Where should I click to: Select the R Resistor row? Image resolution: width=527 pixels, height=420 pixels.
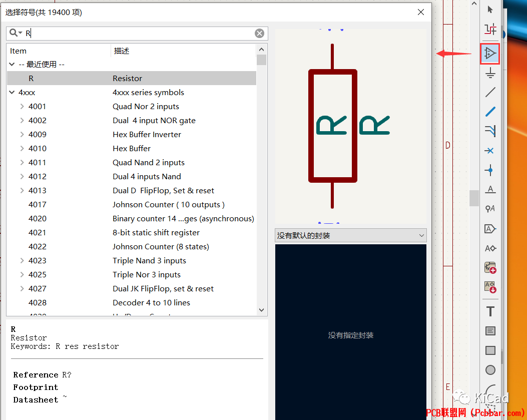(132, 79)
